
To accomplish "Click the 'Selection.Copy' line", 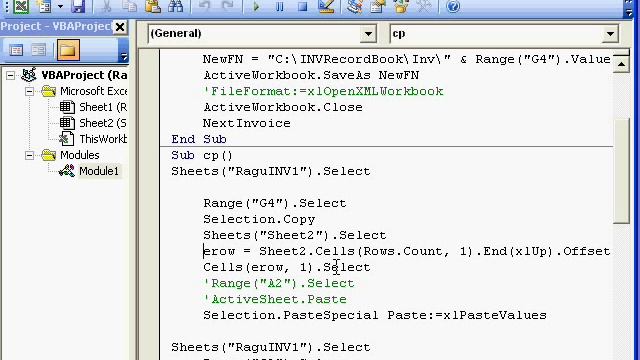I will 259,219.
